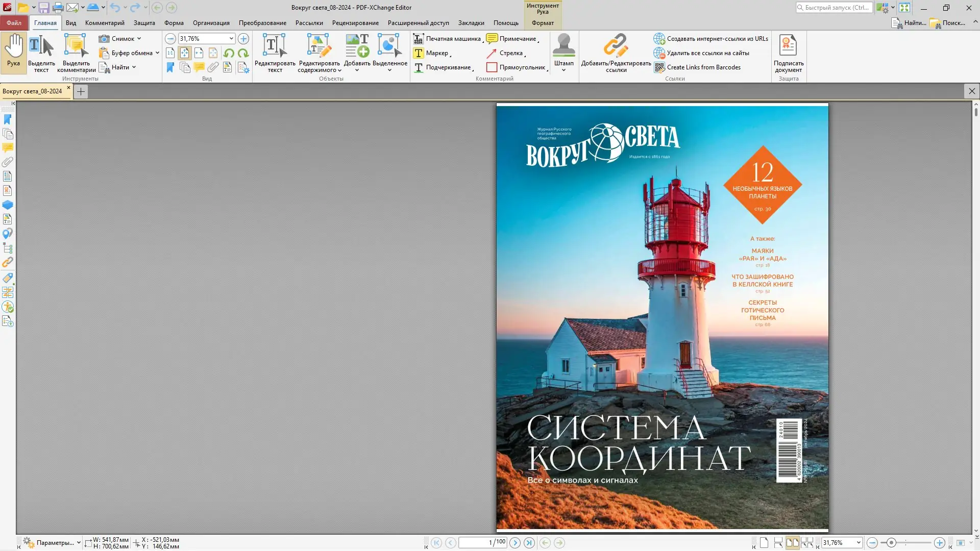
Task: Open the Attachments (paperclip) sidebar panel
Action: coord(8,162)
